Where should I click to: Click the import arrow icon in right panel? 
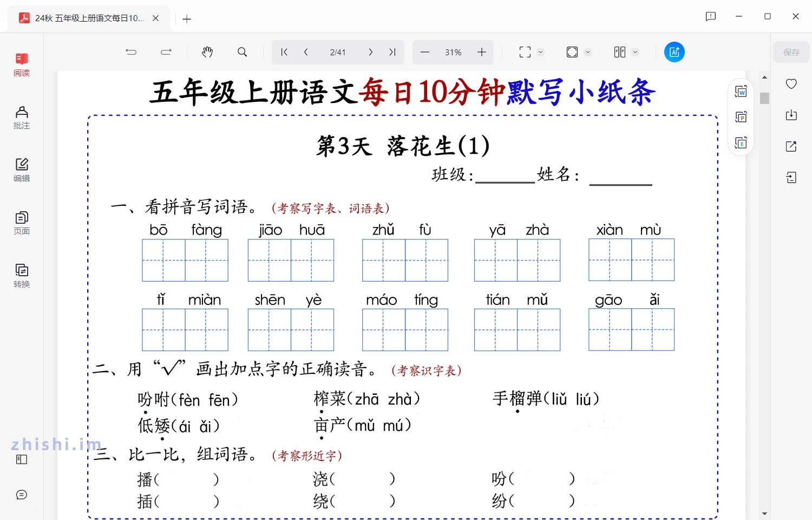[791, 178]
